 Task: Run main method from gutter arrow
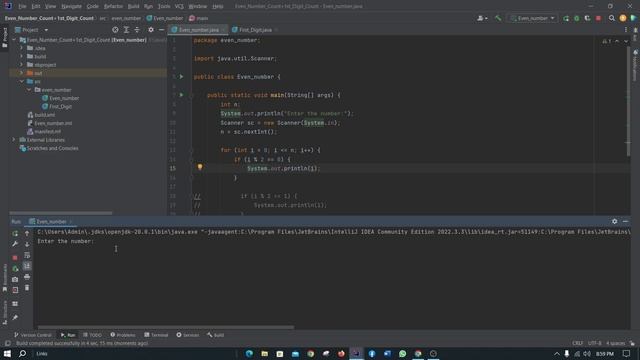pos(182,95)
